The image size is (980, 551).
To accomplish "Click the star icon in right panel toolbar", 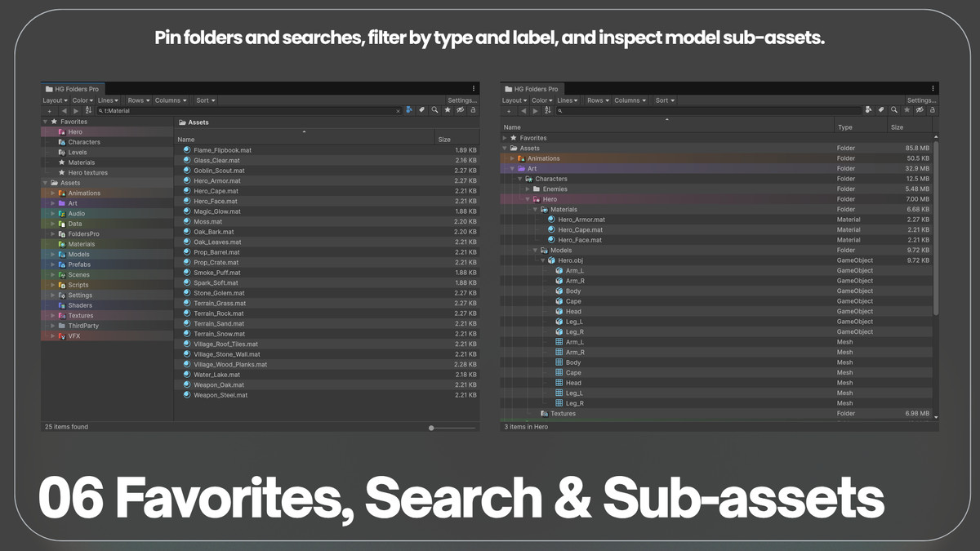I will 906,109.
